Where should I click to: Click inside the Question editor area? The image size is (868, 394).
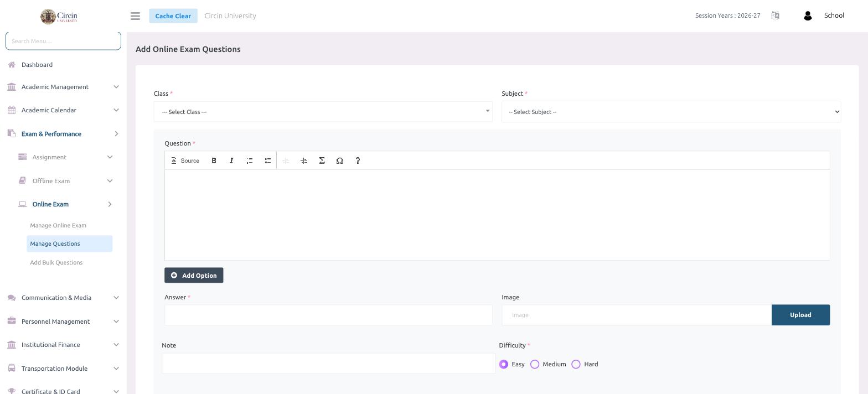497,215
